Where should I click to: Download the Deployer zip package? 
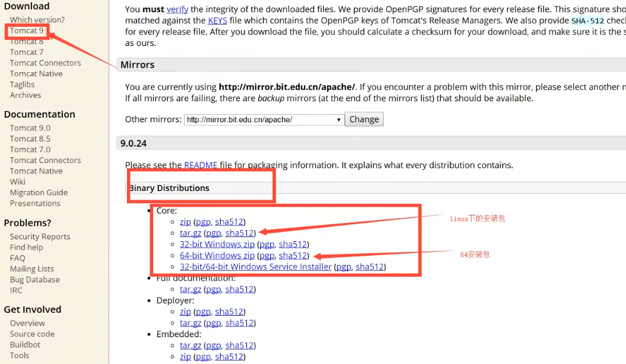[x=185, y=312]
